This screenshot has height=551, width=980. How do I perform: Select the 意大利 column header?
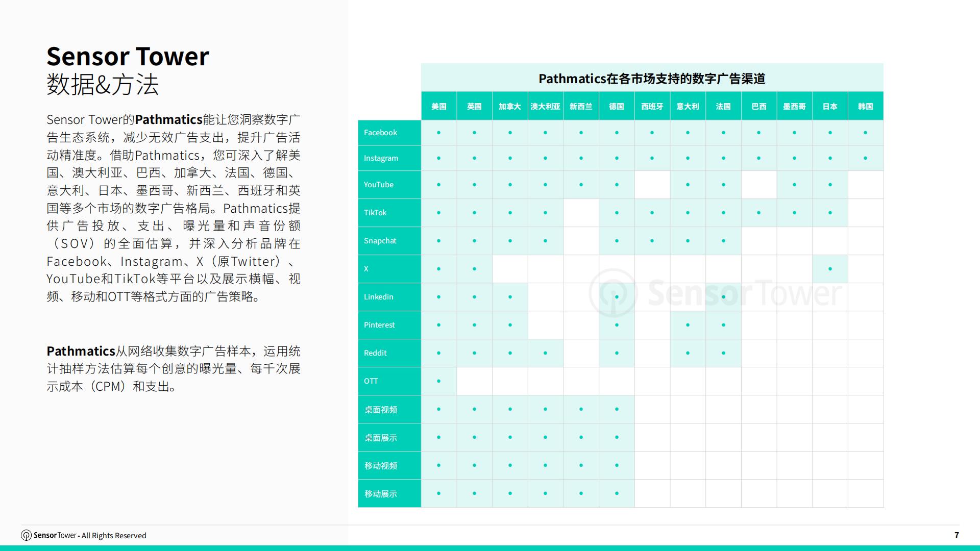pos(688,106)
